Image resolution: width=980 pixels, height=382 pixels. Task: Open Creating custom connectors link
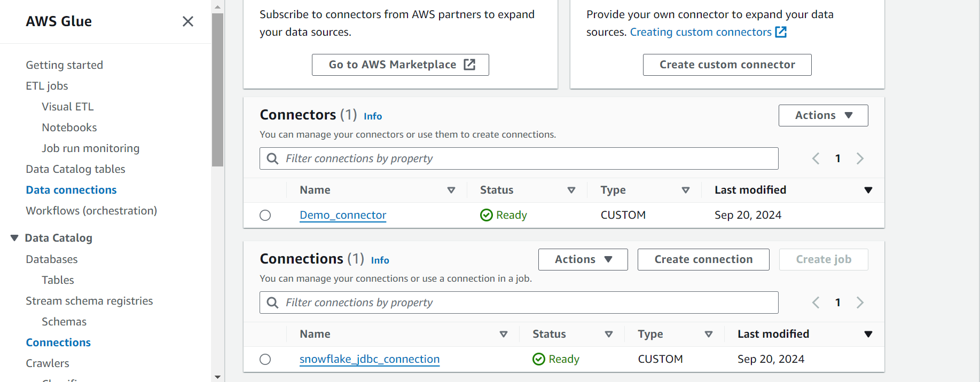pyautogui.click(x=701, y=32)
